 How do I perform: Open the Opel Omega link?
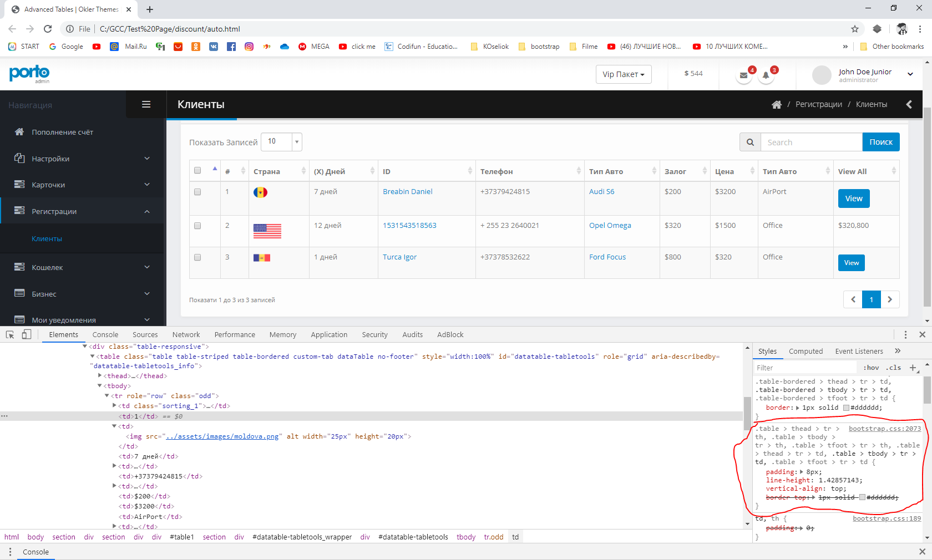point(610,225)
